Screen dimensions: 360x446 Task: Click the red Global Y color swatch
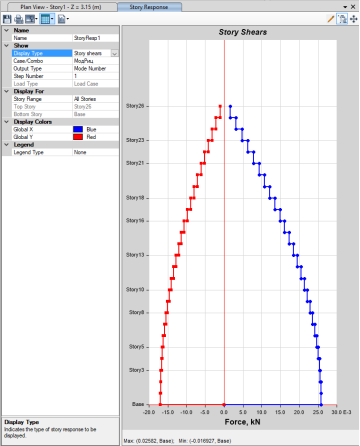78,137
